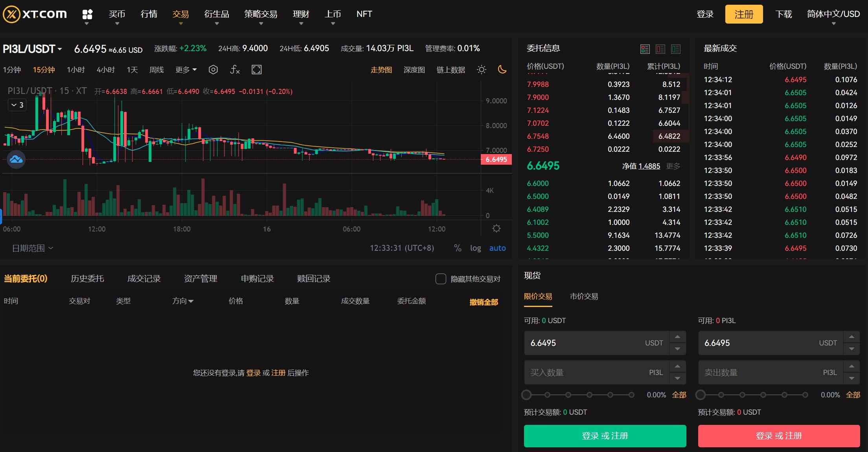Show combined buy/sell order book layout
The height and width of the screenshot is (452, 868).
pyautogui.click(x=645, y=49)
